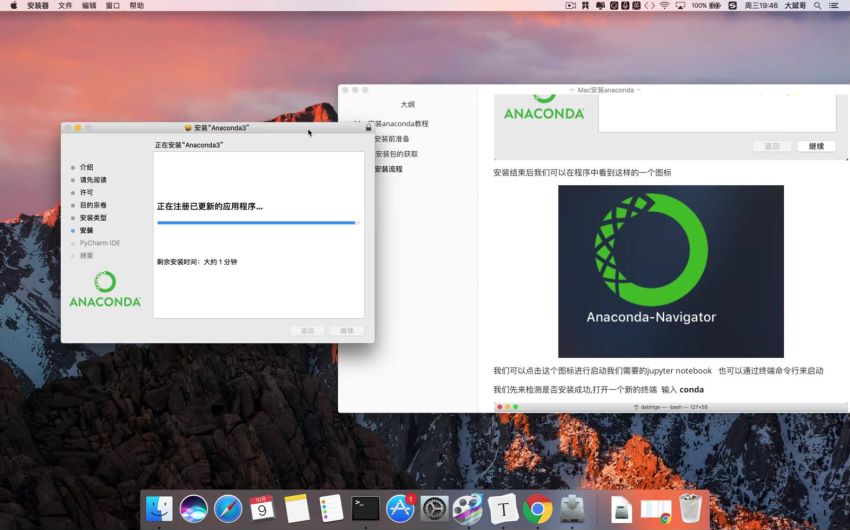Screen dimensions: 850x530
Task: Open the yellow Notes app in dock
Action: point(297,509)
